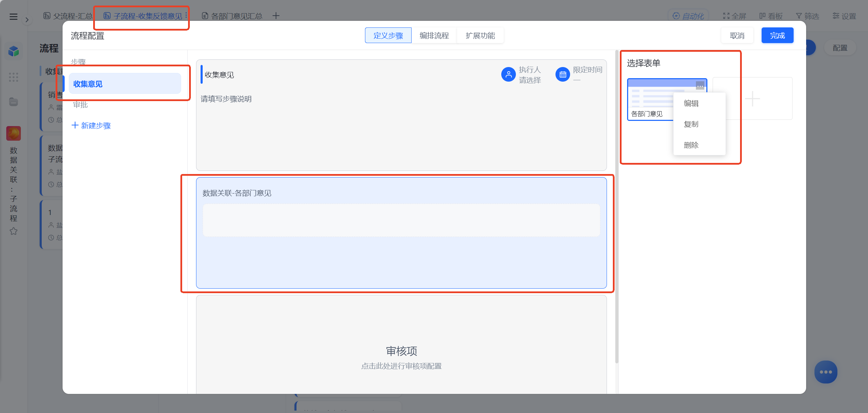Click the empty field inside 数据关联 block
The height and width of the screenshot is (413, 868).
(401, 220)
